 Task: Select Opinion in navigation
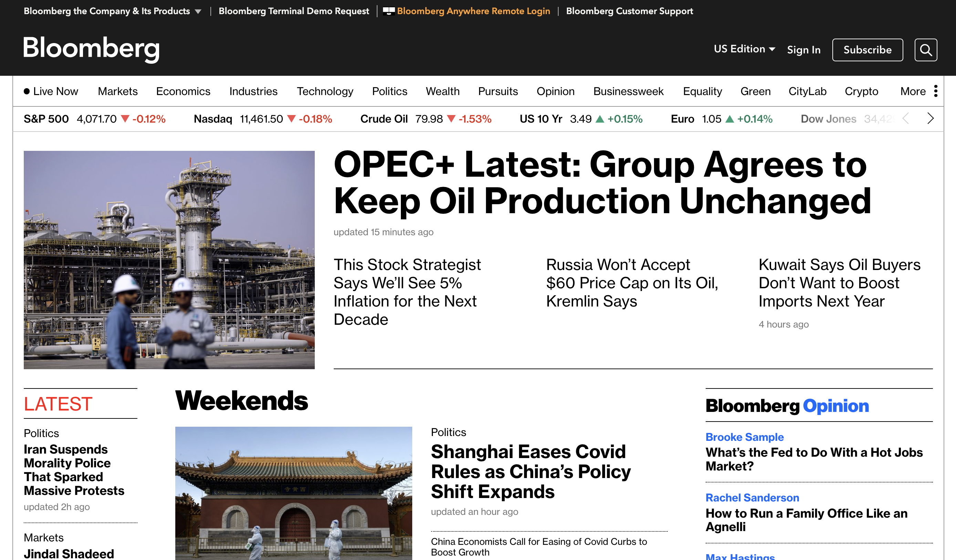click(x=555, y=91)
